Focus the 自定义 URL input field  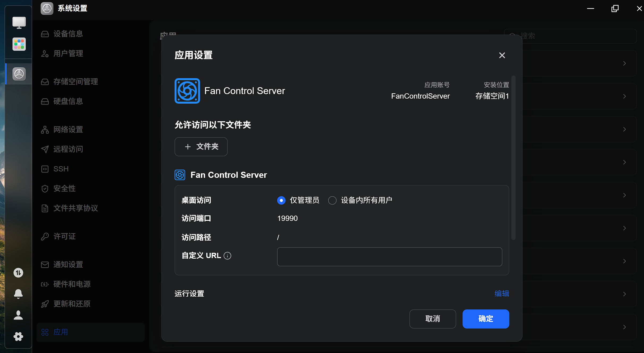(x=390, y=257)
